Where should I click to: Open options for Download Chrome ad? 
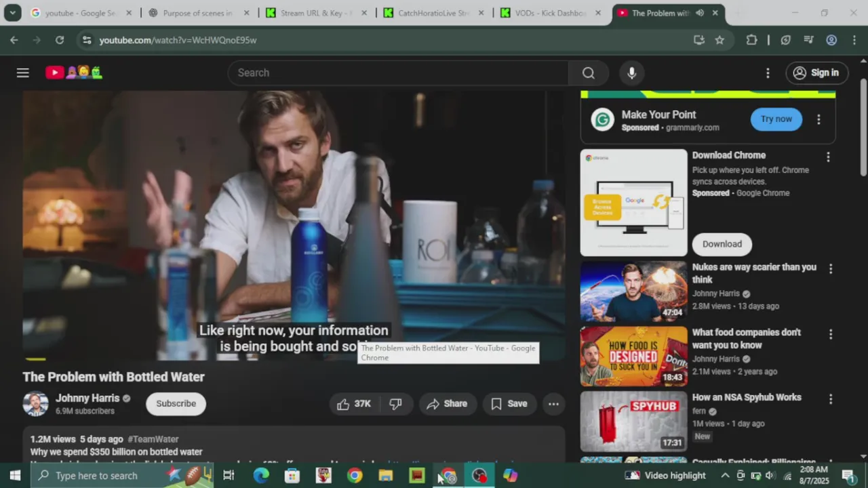828,157
